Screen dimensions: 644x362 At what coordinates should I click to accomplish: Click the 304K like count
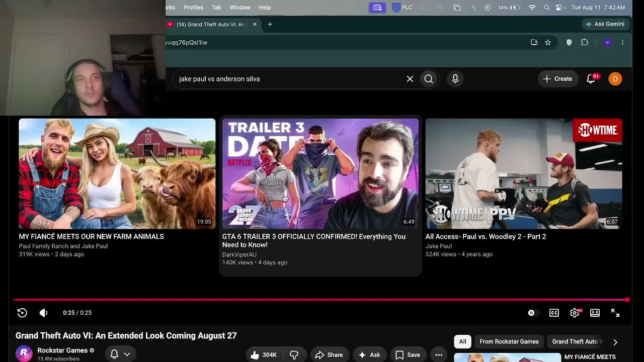coord(270,355)
